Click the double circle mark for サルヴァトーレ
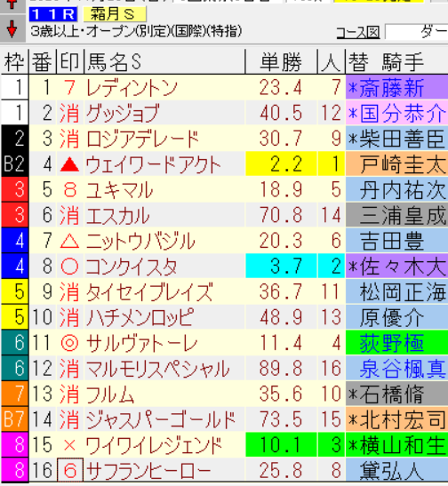The height and width of the screenshot is (486, 448). point(69,343)
